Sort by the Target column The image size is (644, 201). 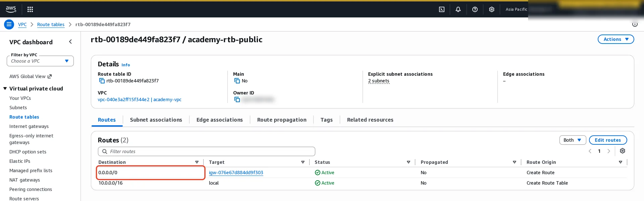point(303,162)
